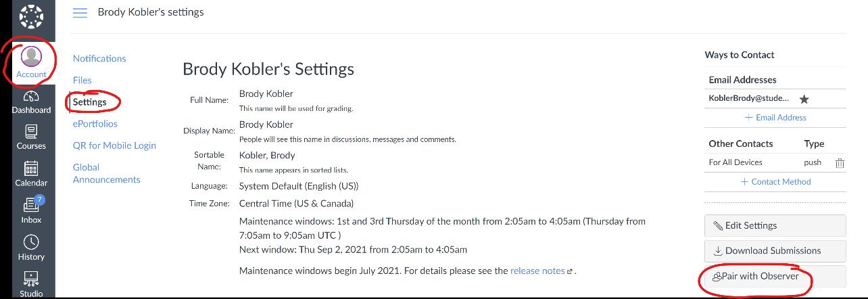This screenshot has height=299, width=868.
Task: Select Files in the account menu
Action: [x=82, y=80]
